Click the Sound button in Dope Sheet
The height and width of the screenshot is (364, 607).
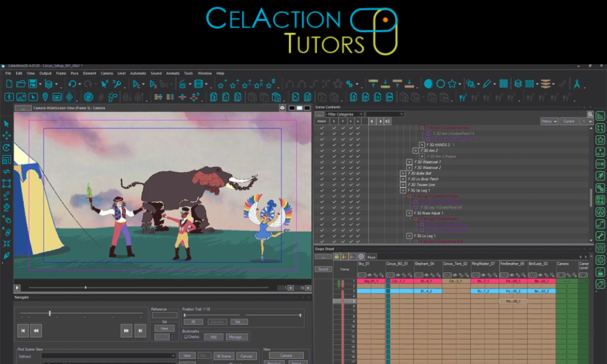(324, 269)
